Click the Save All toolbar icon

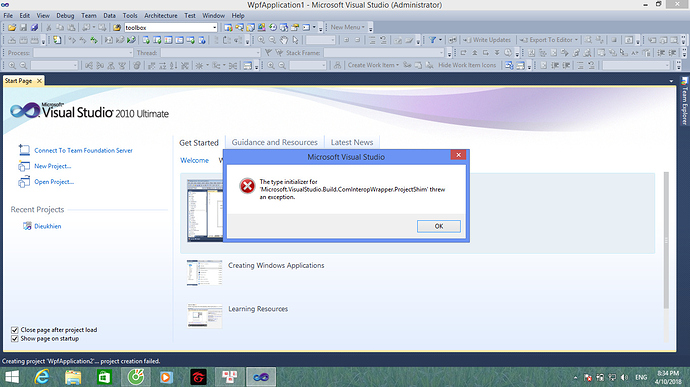click(34, 27)
